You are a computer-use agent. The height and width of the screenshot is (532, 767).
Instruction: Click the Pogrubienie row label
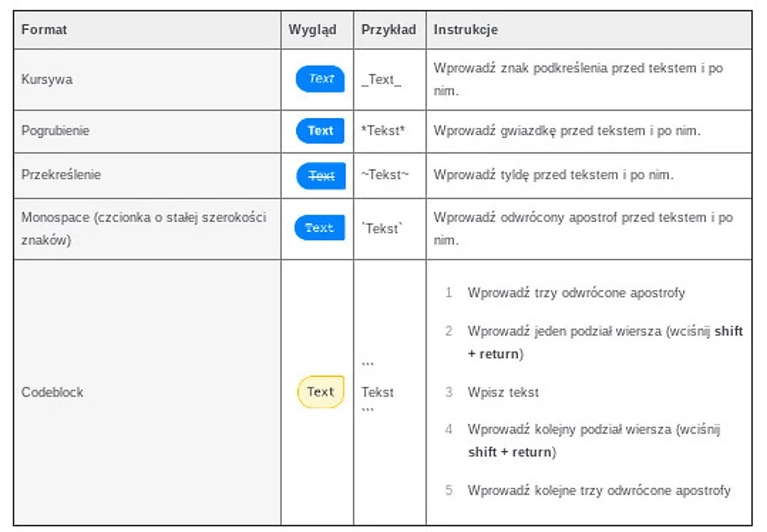click(x=55, y=131)
